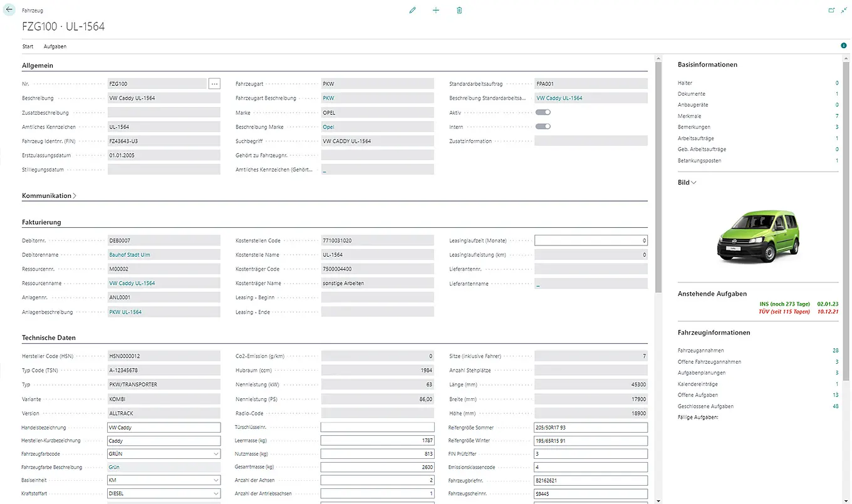Click the plus icon to add new
The image size is (852, 504).
pos(436,11)
